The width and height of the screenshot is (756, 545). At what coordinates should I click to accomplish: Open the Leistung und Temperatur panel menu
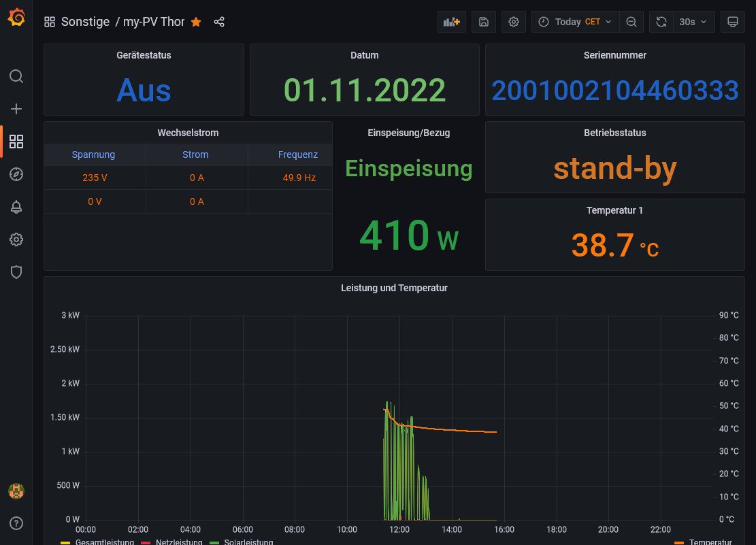pyautogui.click(x=394, y=288)
